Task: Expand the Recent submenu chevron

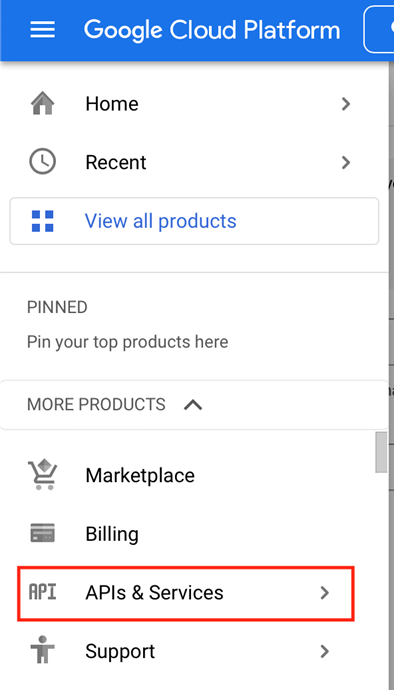Action: pos(346,162)
